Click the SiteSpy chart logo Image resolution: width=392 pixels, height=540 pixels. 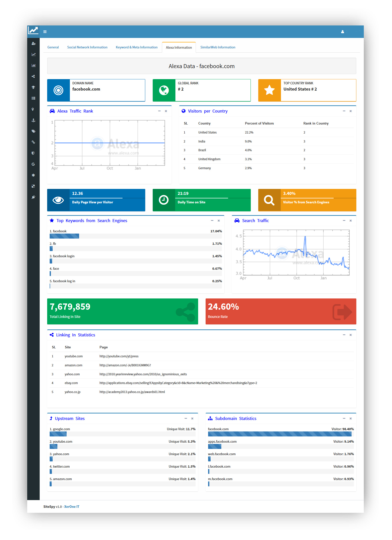point(33,30)
